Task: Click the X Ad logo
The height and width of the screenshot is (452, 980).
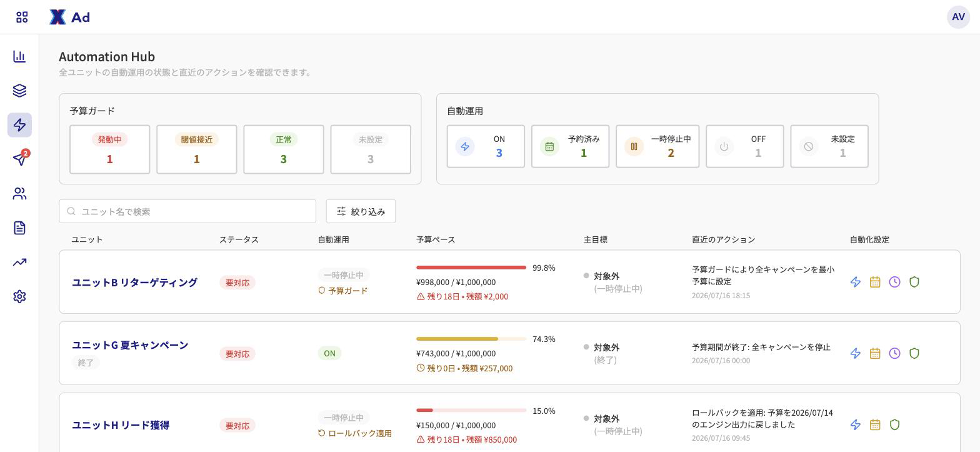Action: click(x=69, y=17)
